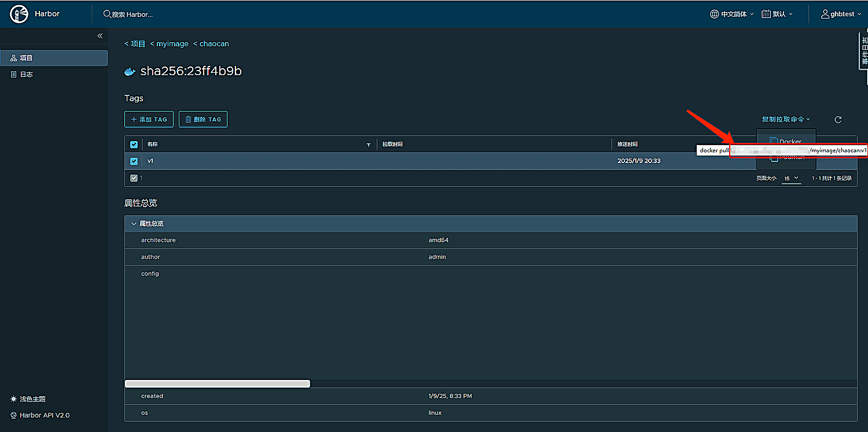
Task: Click the Harbor logo icon
Action: pyautogui.click(x=19, y=14)
